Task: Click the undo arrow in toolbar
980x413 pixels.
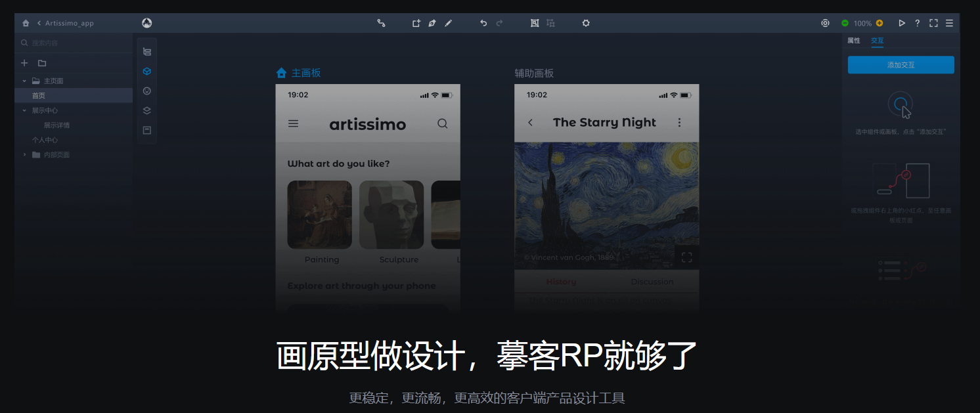Action: point(483,23)
